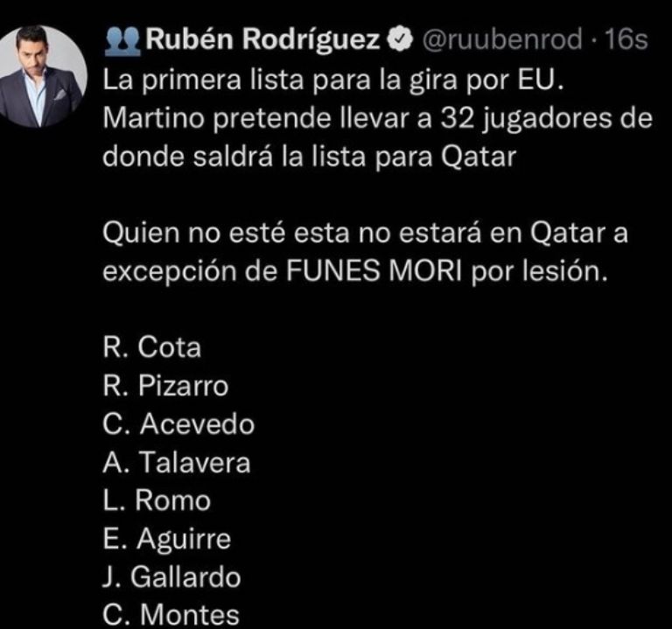The width and height of the screenshot is (672, 629).
Task: Select the J. Gallardo list entry
Action: tap(171, 578)
